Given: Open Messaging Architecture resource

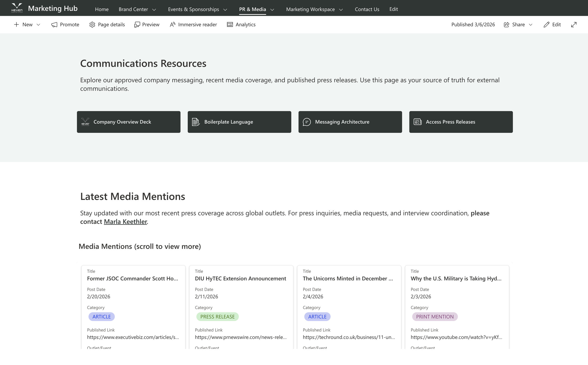Looking at the screenshot, I should click(x=350, y=122).
